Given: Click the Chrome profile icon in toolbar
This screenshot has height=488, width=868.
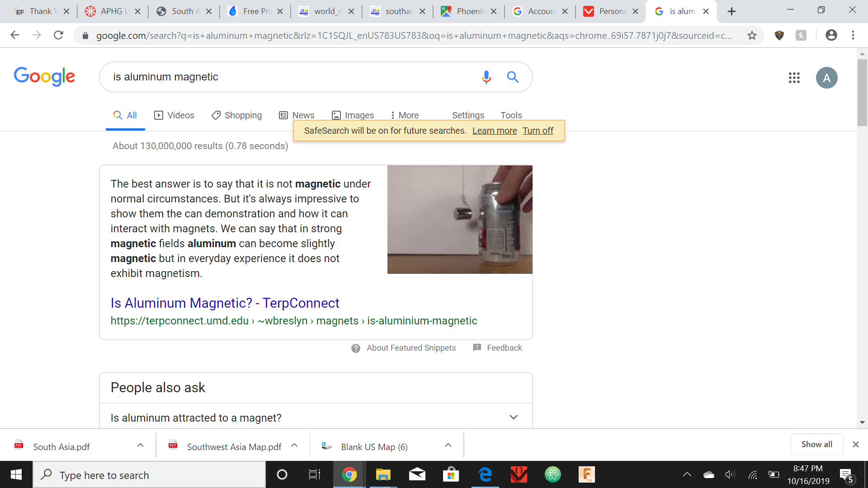Looking at the screenshot, I should [x=831, y=35].
